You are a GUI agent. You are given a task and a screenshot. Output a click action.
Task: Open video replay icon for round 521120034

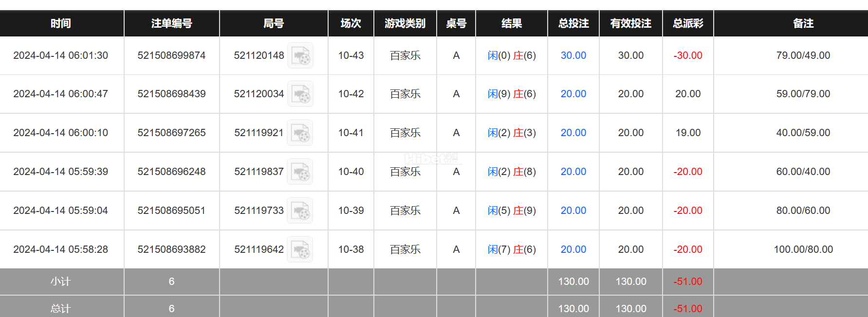pyautogui.click(x=300, y=94)
